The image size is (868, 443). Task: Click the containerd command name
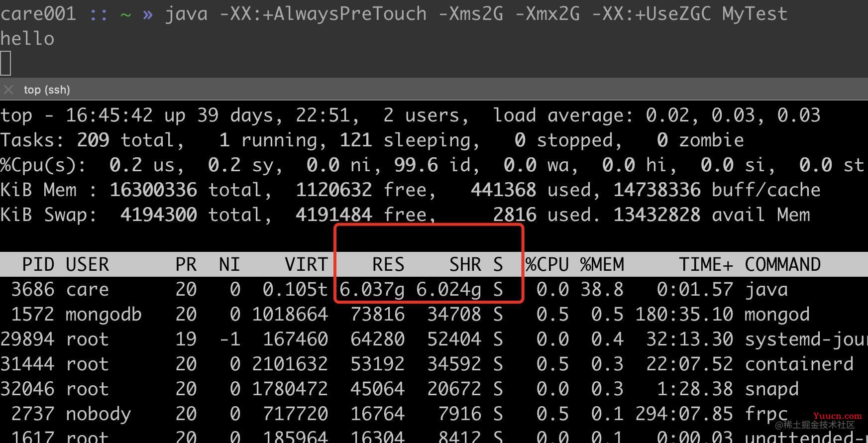click(799, 364)
